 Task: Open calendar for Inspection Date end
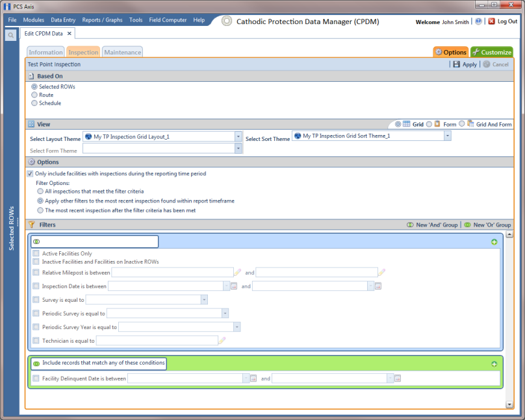coord(378,286)
